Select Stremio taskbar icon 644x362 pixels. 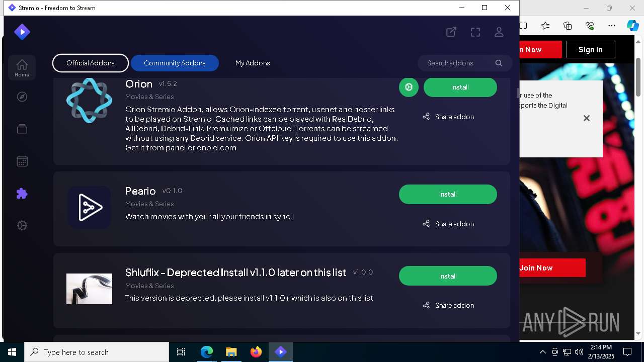[281, 352]
